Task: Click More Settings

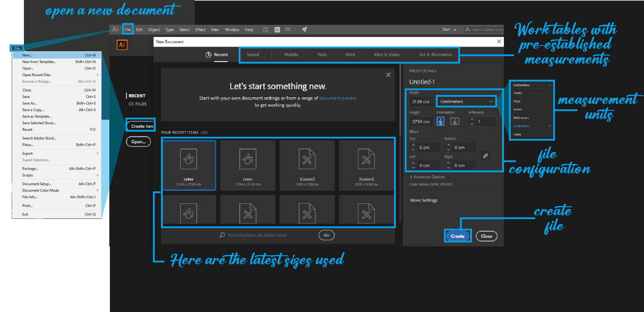Action: pos(424,200)
